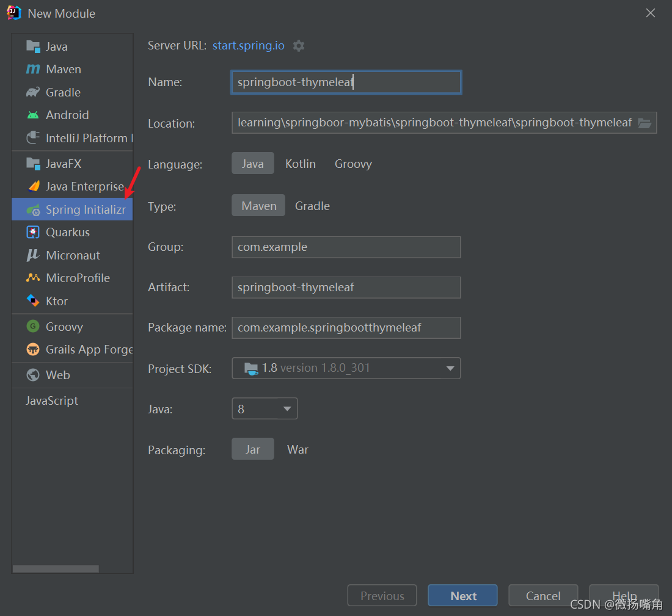The width and height of the screenshot is (672, 616).
Task: Edit the Package name field
Action: pyautogui.click(x=346, y=328)
